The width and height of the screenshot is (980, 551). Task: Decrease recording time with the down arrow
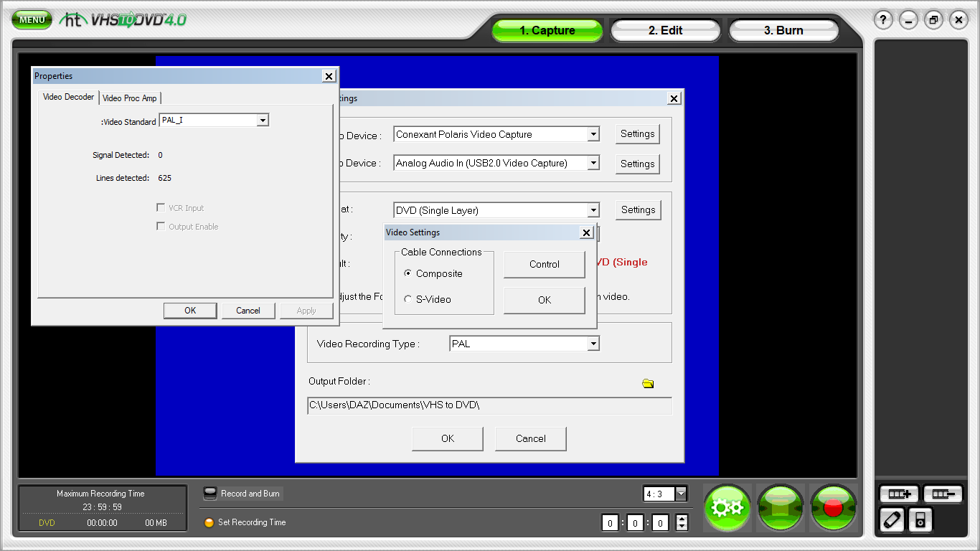point(682,527)
